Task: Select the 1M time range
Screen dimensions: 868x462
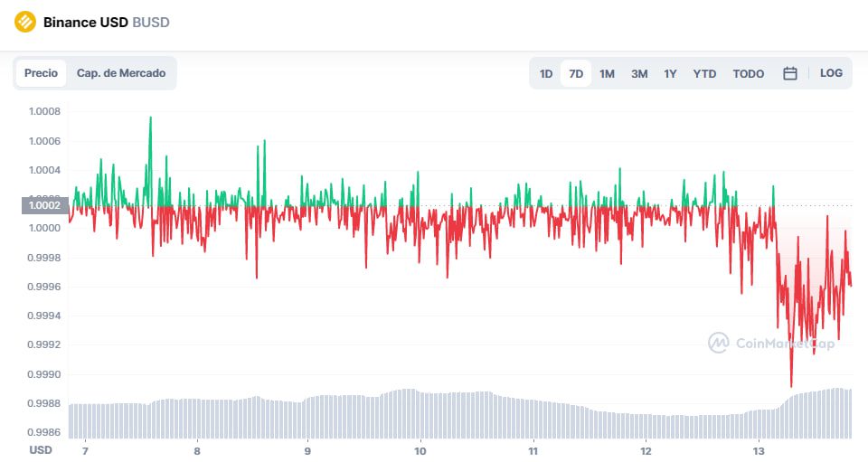Action: [x=607, y=73]
